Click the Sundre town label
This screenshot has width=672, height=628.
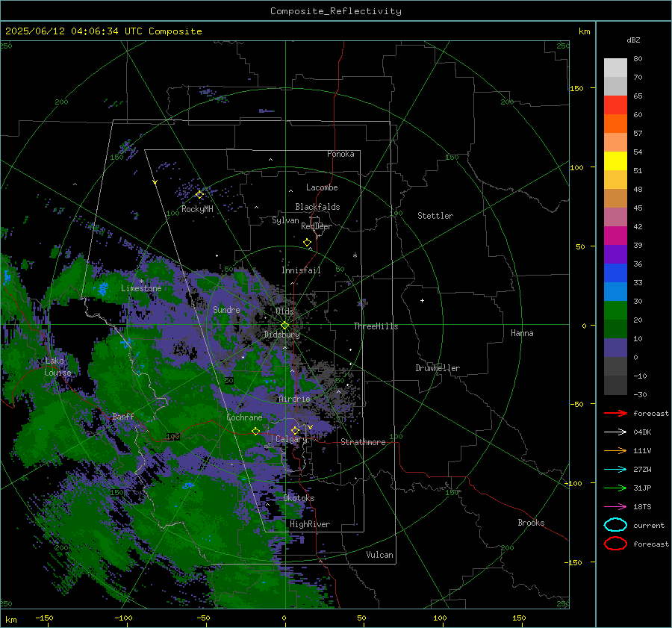point(226,309)
